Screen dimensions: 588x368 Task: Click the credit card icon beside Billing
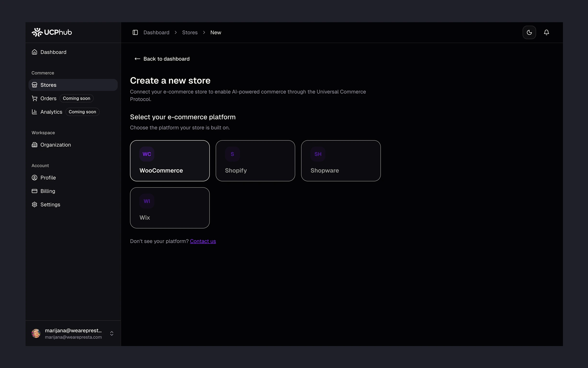pyautogui.click(x=34, y=191)
